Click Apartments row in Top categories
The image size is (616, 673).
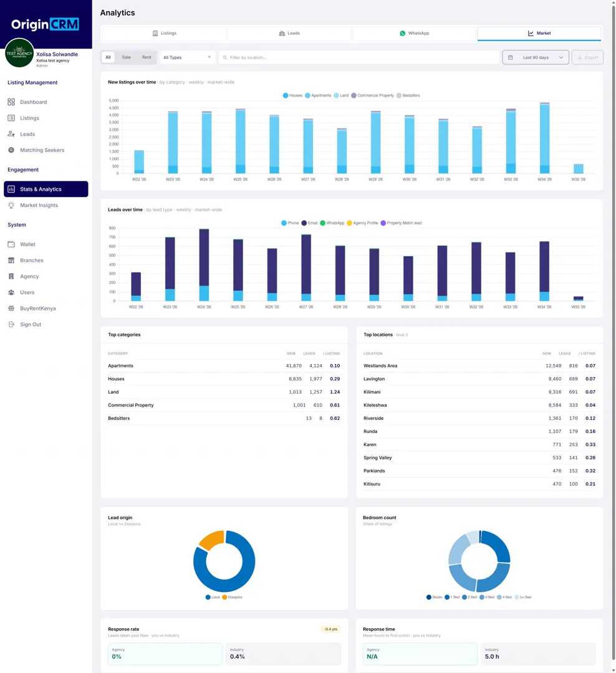(x=224, y=366)
